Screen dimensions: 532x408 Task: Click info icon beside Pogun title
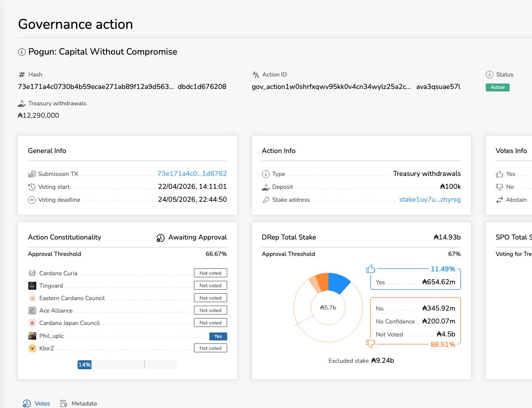[22, 52]
